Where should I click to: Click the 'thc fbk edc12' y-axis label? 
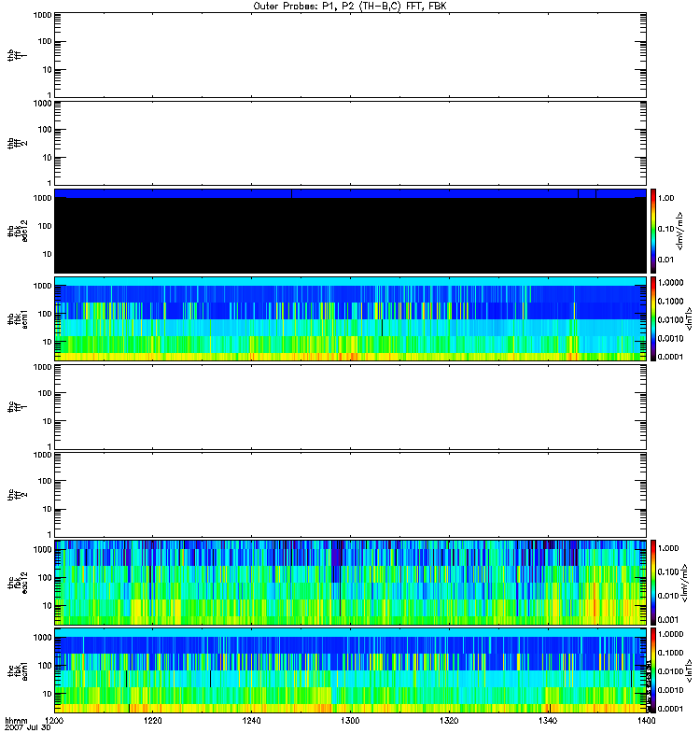(18, 583)
